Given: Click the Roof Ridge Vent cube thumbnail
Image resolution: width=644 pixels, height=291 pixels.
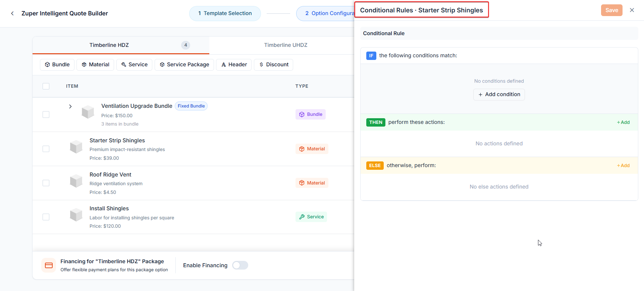Looking at the screenshot, I should tap(76, 181).
